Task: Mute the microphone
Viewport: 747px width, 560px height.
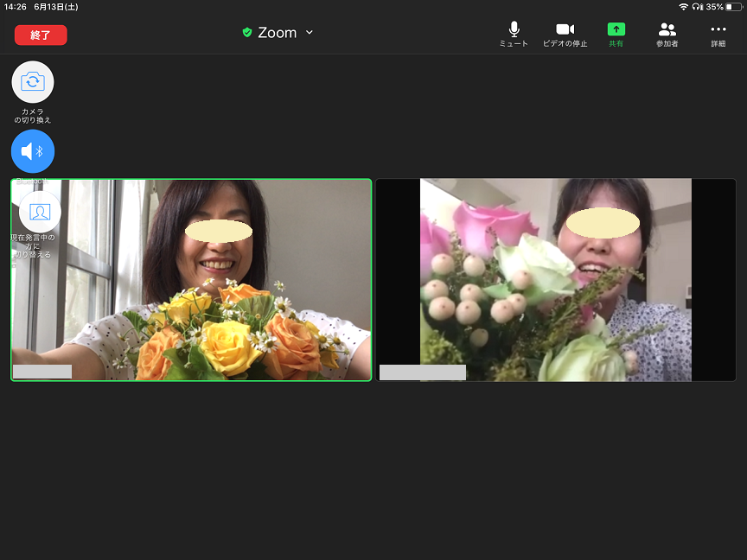Action: [514, 30]
